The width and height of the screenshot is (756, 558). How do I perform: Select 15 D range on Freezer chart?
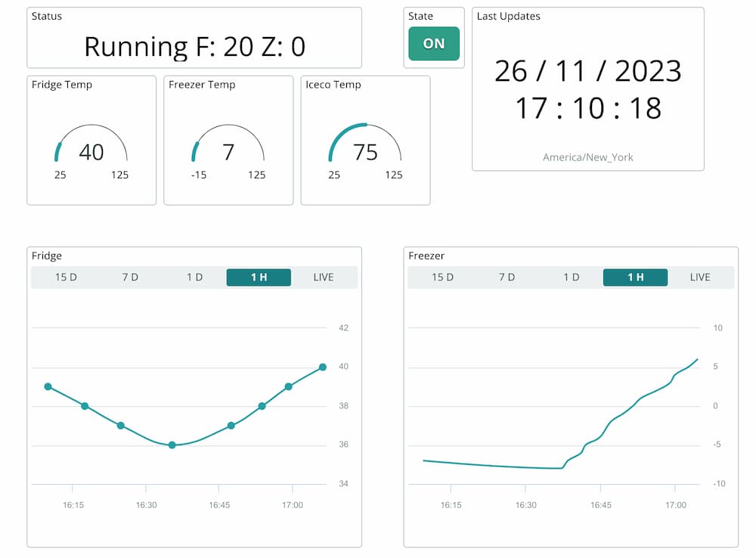pyautogui.click(x=443, y=277)
